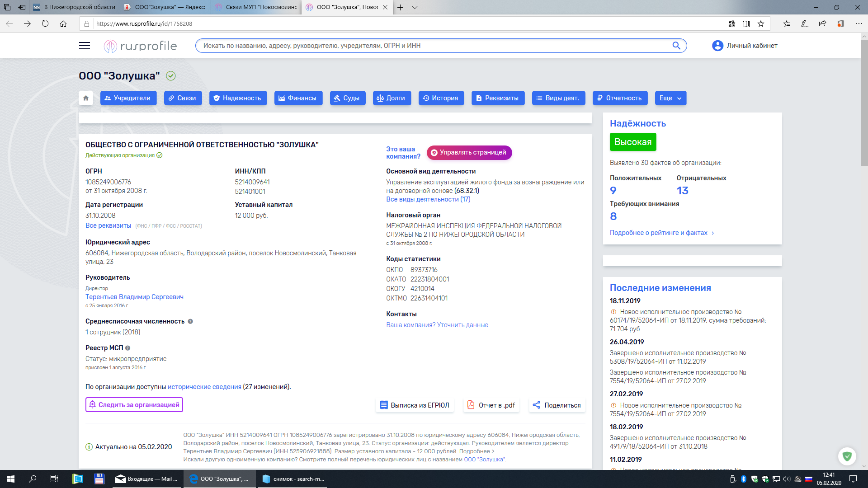Open Windows Start menu

pos(11,479)
